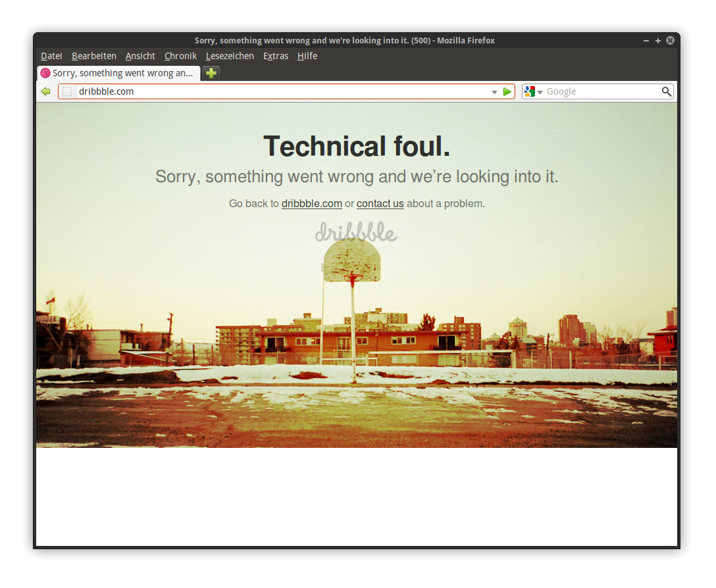Expand the search engine selector arrow
Image resolution: width=716 pixels, height=588 pixels.
tap(540, 92)
